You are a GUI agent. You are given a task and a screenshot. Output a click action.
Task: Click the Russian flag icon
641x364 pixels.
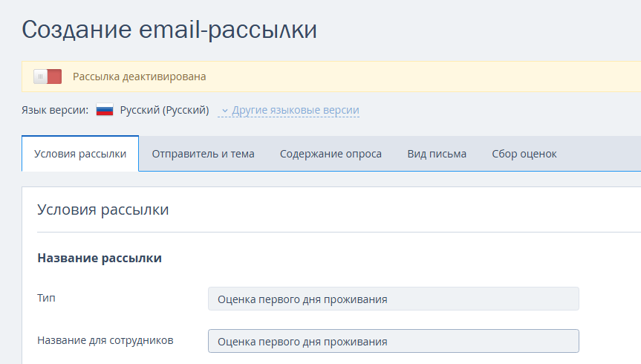[105, 111]
